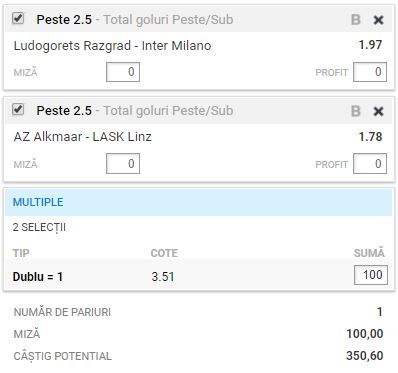Click the Profit field for AZ Alkmaar bet
This screenshot has height=373, width=398.
coord(370,164)
